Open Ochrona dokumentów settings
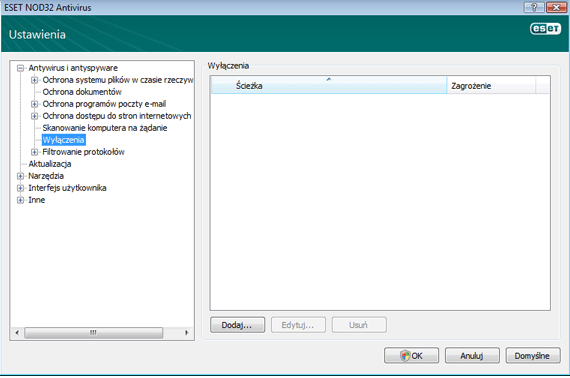 82,92
